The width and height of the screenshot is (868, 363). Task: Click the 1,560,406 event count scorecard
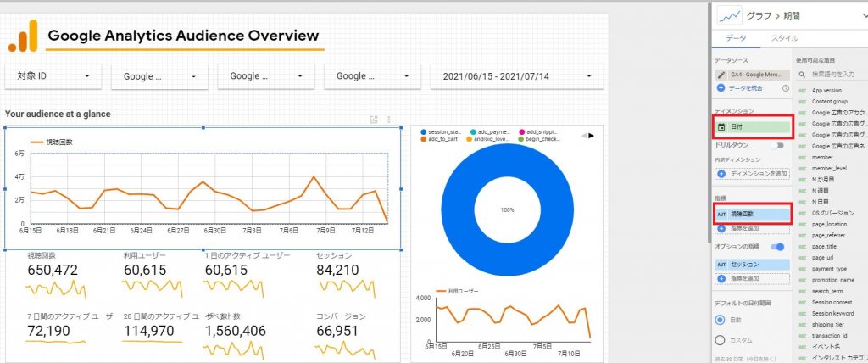[236, 335]
